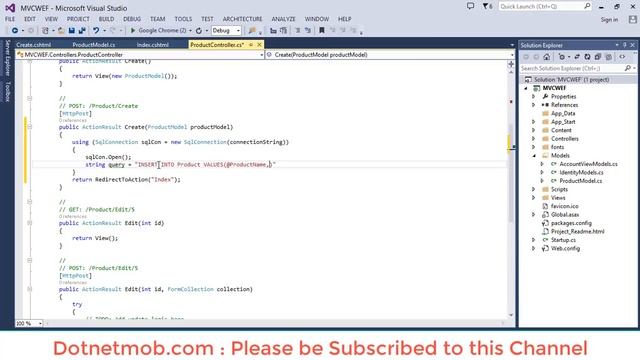Screen dimensions: 640x360
Task: Click the Uncomment selection toolbar icon
Action: coord(308,31)
